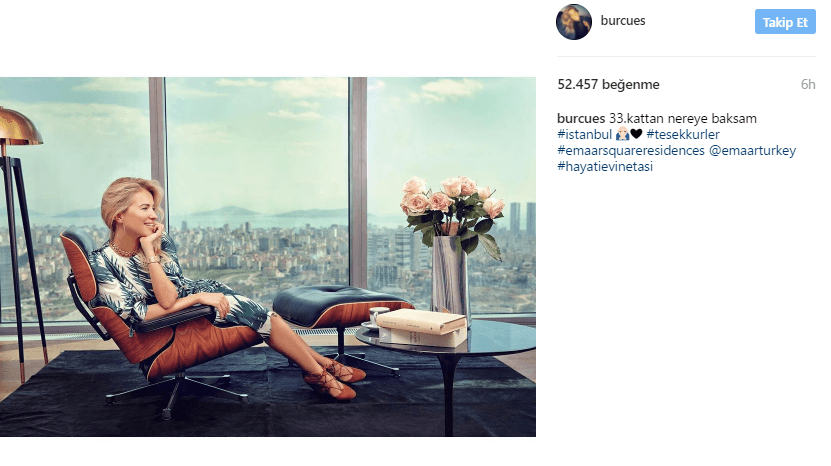Open the 6h post timestamp
Viewport: 831px width, 466px height.
(x=808, y=84)
